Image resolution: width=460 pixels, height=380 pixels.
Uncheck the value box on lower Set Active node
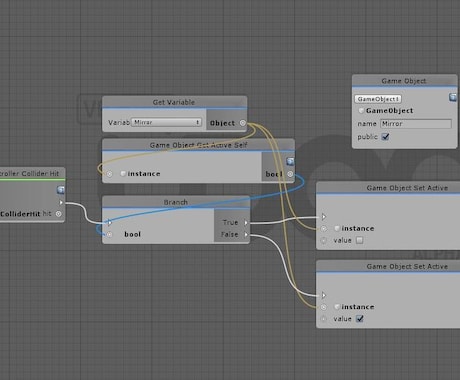pyautogui.click(x=359, y=319)
